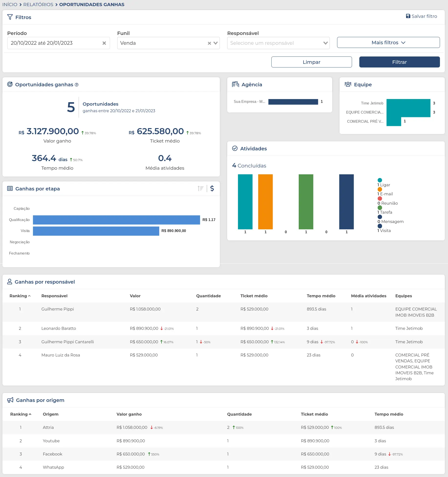Click the Attria origin row

pyautogui.click(x=224, y=427)
